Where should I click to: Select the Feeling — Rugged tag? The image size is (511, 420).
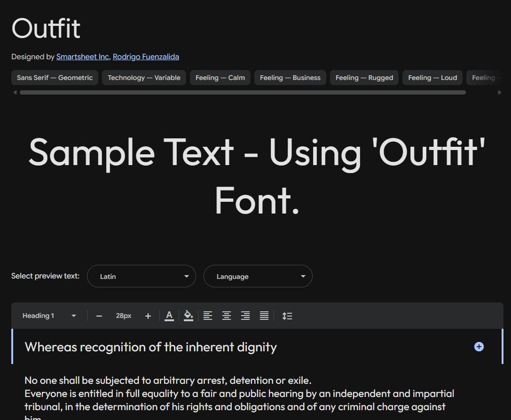tap(364, 78)
